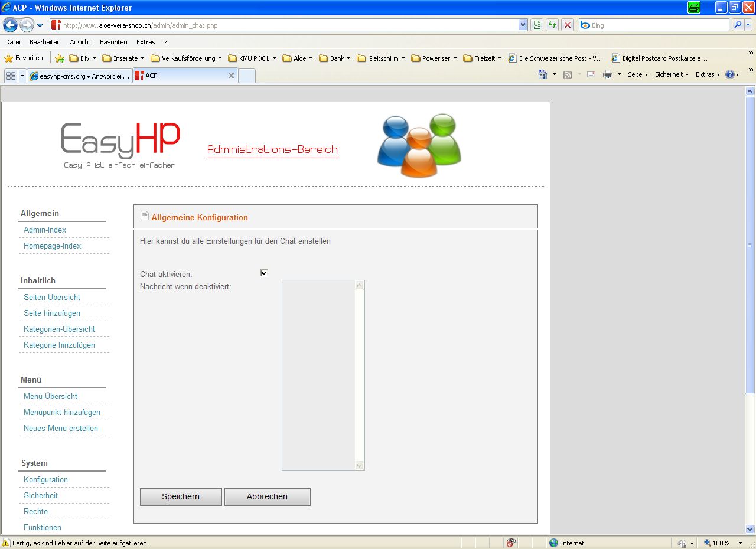Switch to the easyhp-cms.org tab
756x549 pixels.
pyautogui.click(x=79, y=76)
